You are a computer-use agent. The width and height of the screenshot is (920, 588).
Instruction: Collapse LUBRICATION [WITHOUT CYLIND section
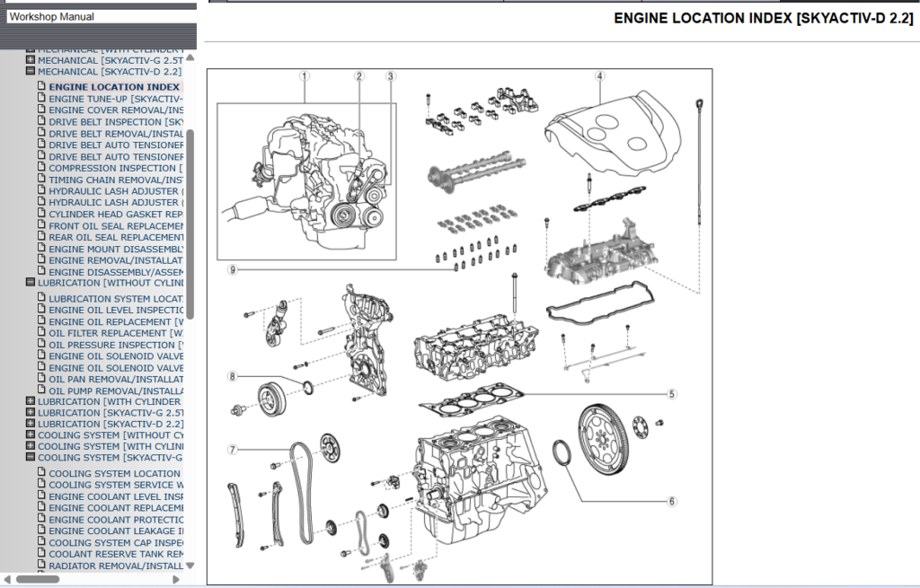(31, 282)
